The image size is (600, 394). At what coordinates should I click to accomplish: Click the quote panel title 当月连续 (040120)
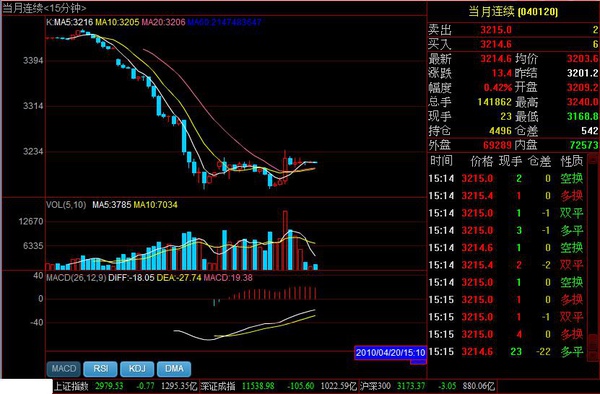tap(513, 11)
